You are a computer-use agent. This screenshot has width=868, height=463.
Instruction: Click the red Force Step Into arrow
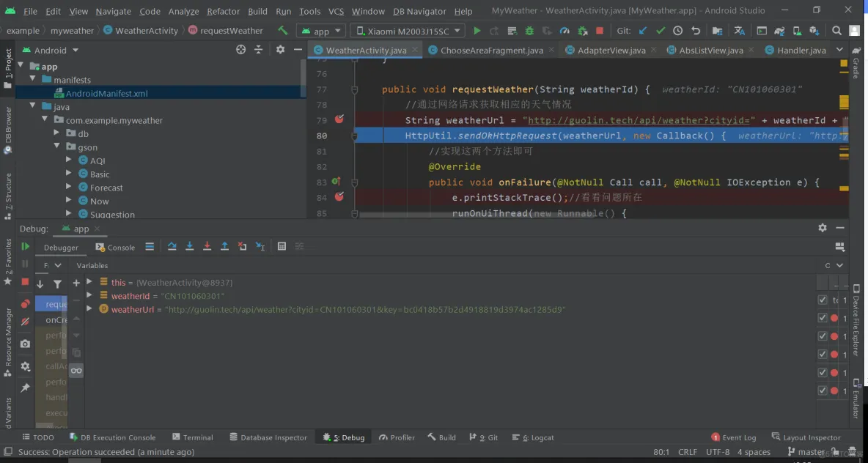[x=207, y=246]
